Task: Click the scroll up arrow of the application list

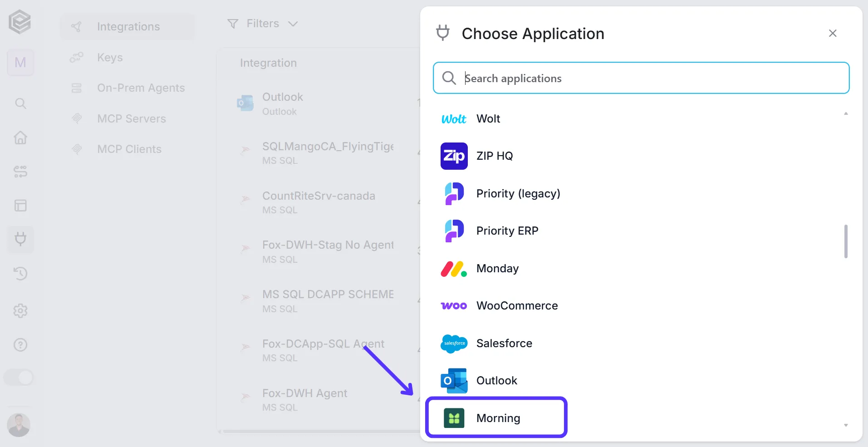Action: pos(846,113)
